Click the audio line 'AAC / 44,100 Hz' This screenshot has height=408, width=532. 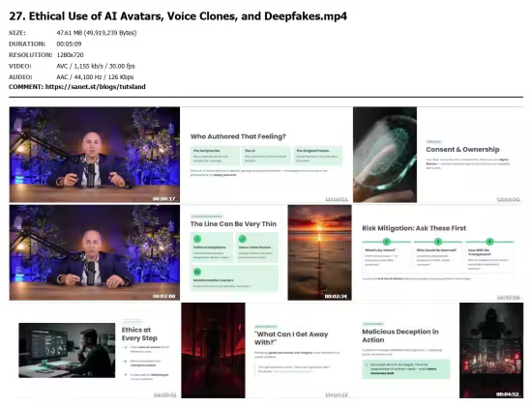coord(95,77)
